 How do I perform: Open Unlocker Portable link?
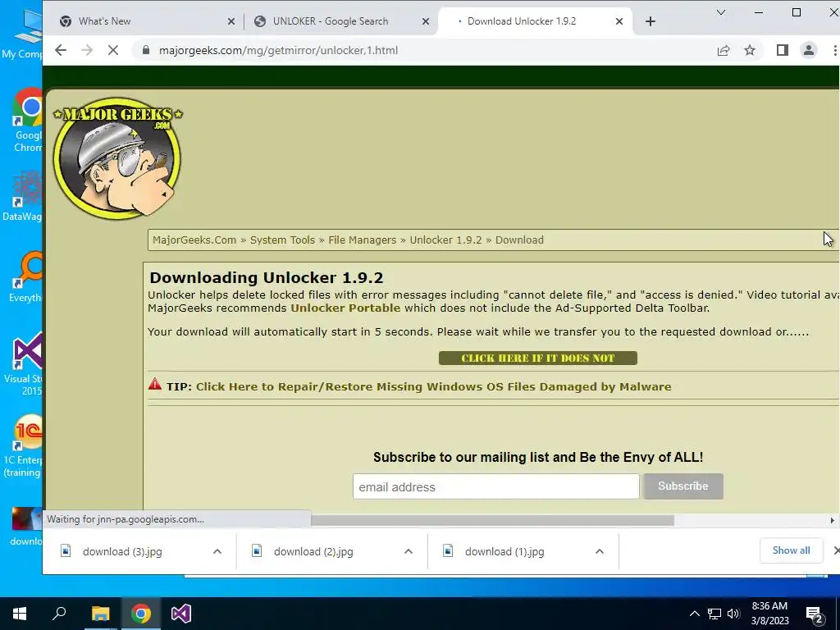pyautogui.click(x=345, y=308)
